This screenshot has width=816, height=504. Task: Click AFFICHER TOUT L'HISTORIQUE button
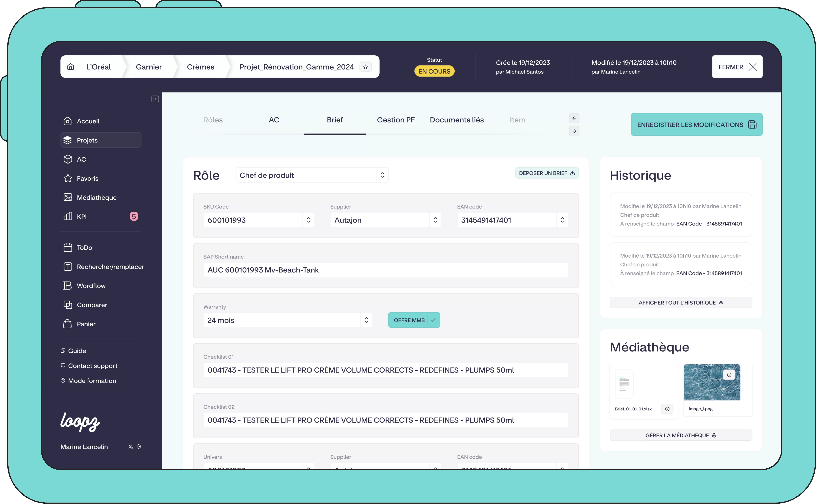(x=681, y=303)
